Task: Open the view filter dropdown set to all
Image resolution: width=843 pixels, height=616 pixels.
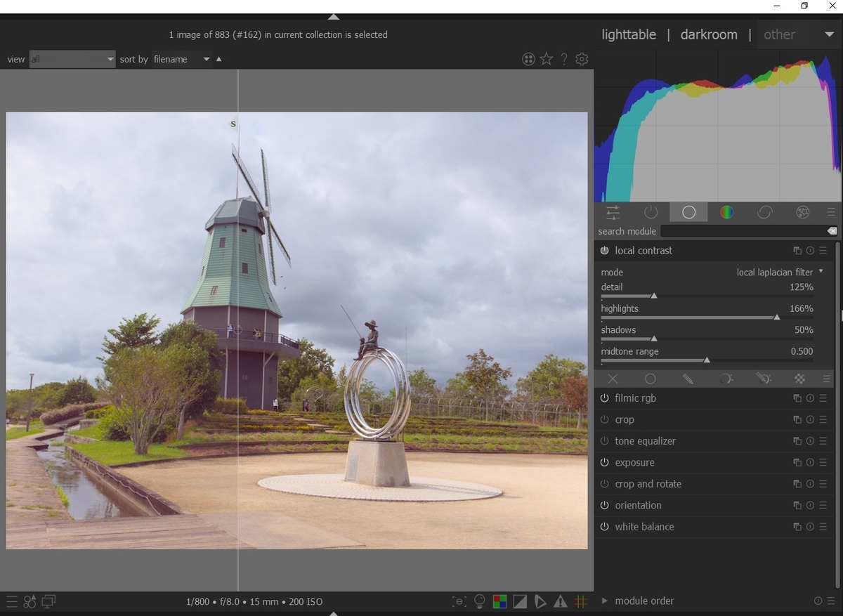Action: 72,60
